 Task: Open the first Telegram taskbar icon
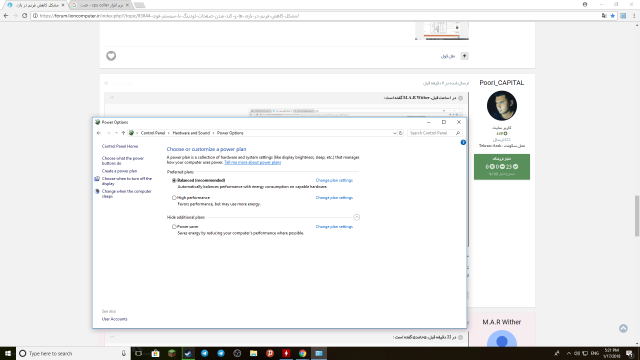click(204, 353)
